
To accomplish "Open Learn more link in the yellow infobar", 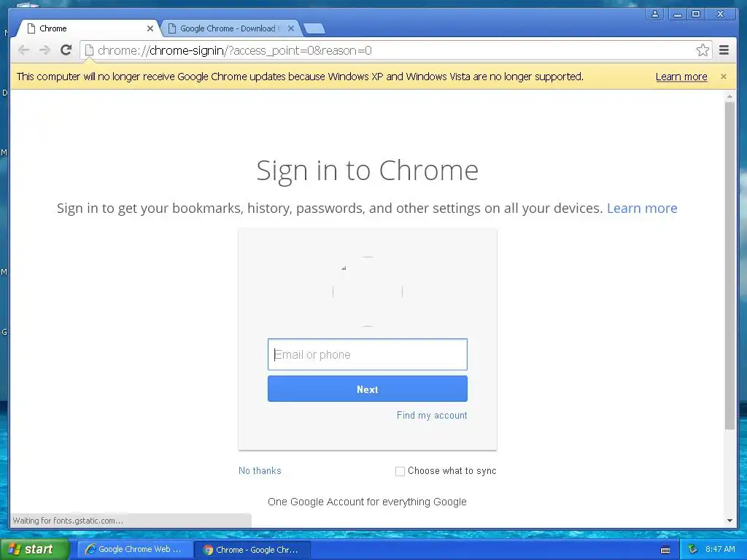I will (681, 77).
